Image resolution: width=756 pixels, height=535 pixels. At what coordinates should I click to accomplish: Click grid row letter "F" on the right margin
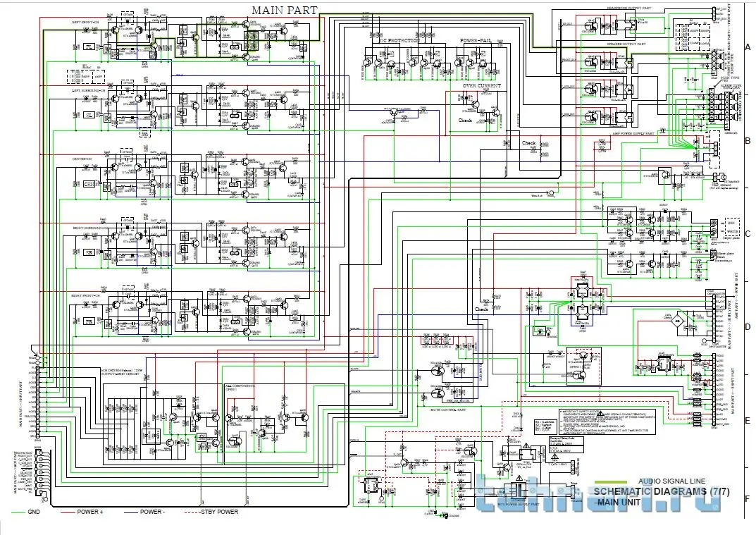click(x=748, y=499)
